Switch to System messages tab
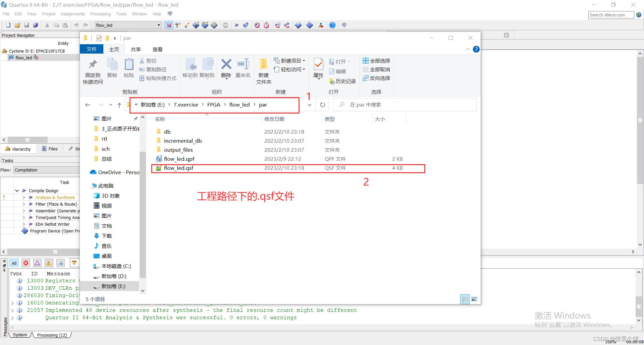Image resolution: width=644 pixels, height=345 pixels. [20, 335]
